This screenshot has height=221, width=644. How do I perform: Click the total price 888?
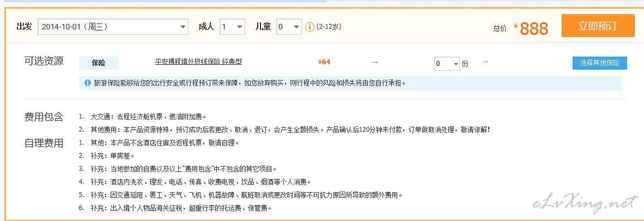tap(534, 29)
